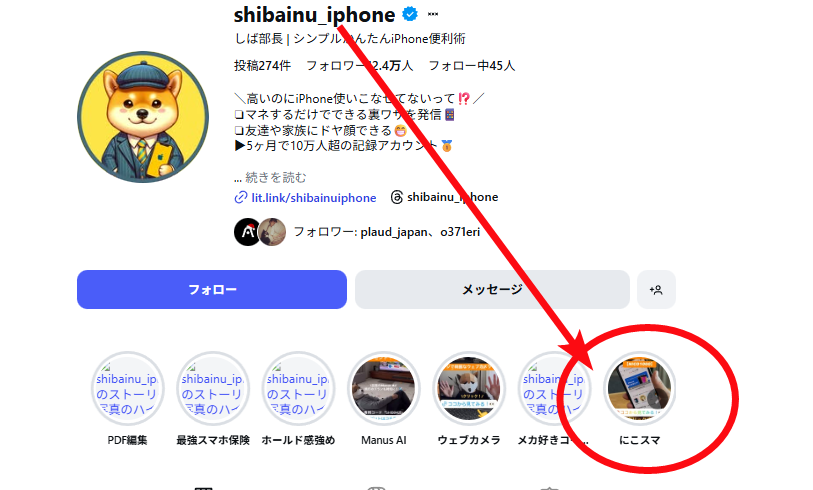Open the ウェブカメラ story highlight

point(469,389)
